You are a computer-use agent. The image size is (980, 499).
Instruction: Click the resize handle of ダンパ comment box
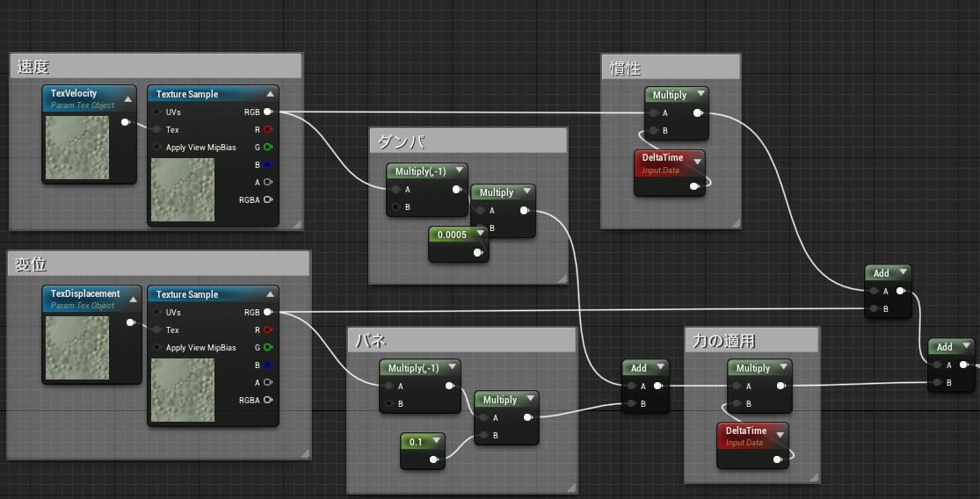click(x=562, y=278)
